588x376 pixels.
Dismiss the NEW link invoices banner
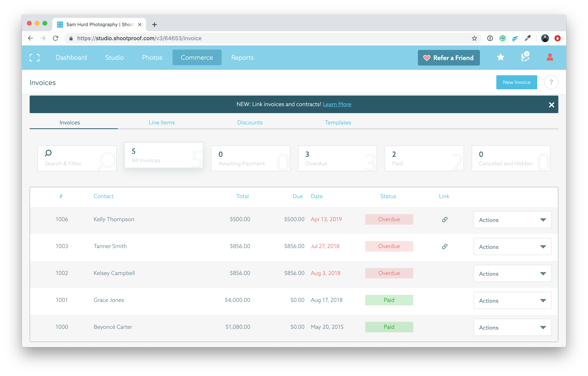551,105
